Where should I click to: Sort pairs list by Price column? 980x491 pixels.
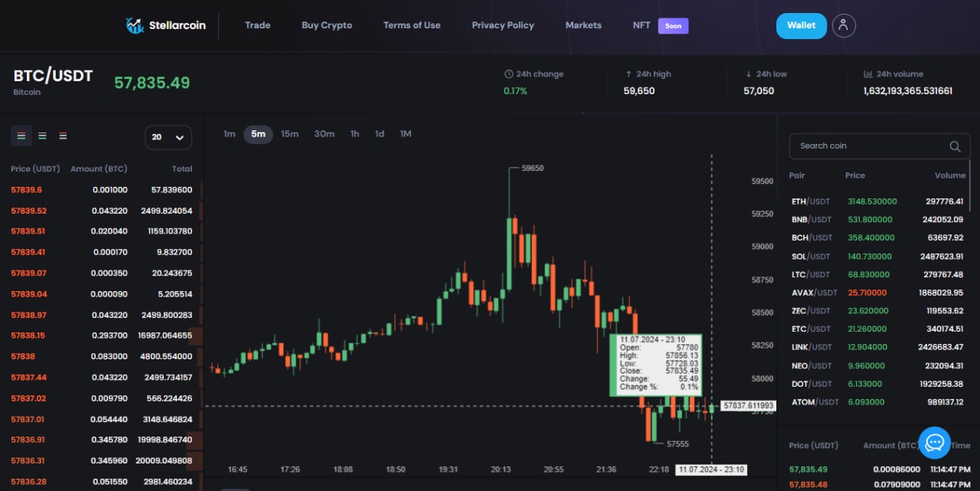[855, 175]
